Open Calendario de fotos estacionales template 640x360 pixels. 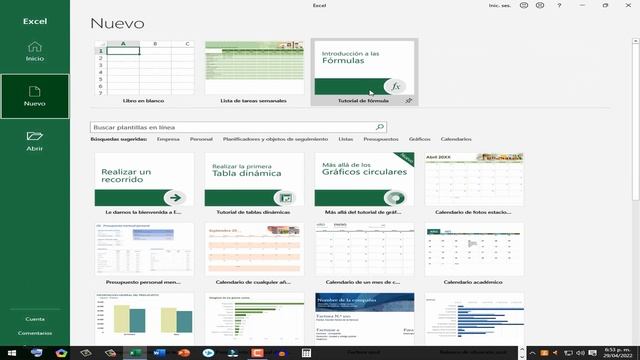tap(474, 184)
